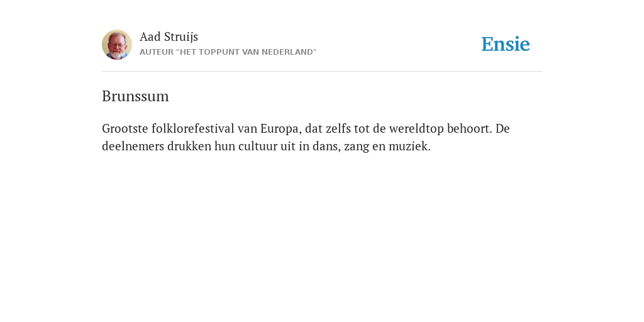Click the word 'zang' in the description
Viewport: 644px width, 322px height.
(x=357, y=147)
